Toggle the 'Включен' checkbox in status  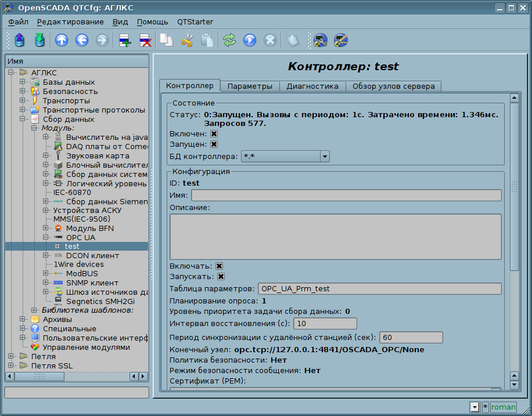click(x=214, y=133)
